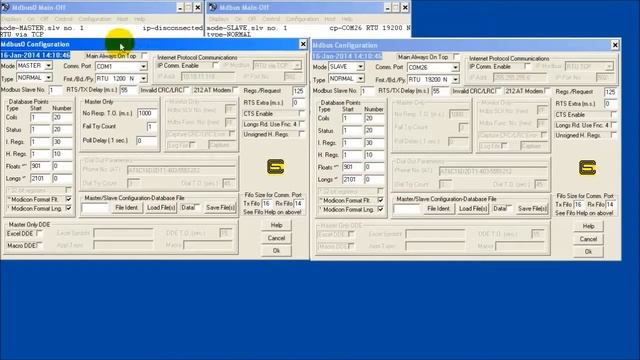Image resolution: width=640 pixels, height=360 pixels.
Task: Click Save File(s) in Mdbus Configuration
Action: coord(532,209)
